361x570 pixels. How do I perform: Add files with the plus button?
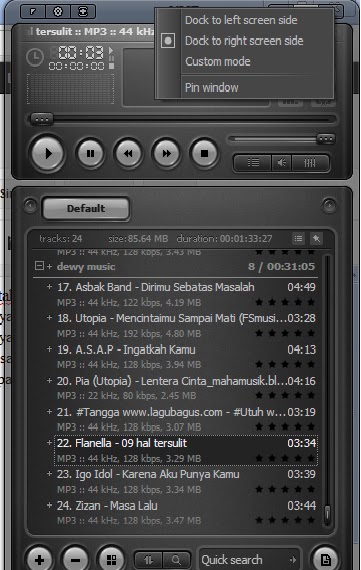[x=39, y=560]
